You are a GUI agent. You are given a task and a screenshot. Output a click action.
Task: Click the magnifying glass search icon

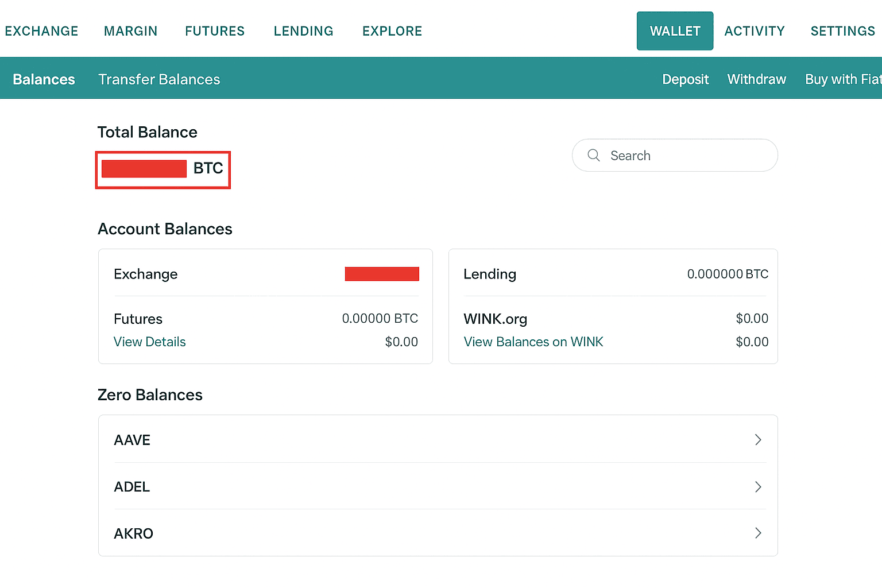(594, 156)
